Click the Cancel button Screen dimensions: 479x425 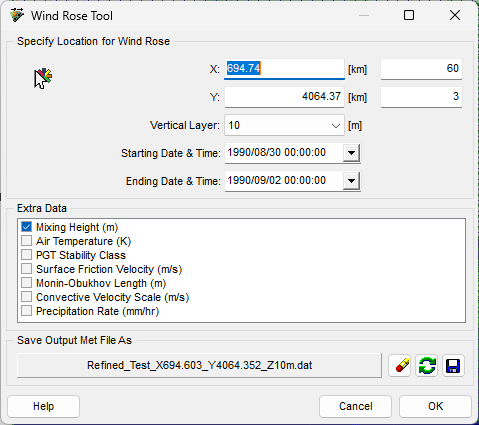(355, 406)
